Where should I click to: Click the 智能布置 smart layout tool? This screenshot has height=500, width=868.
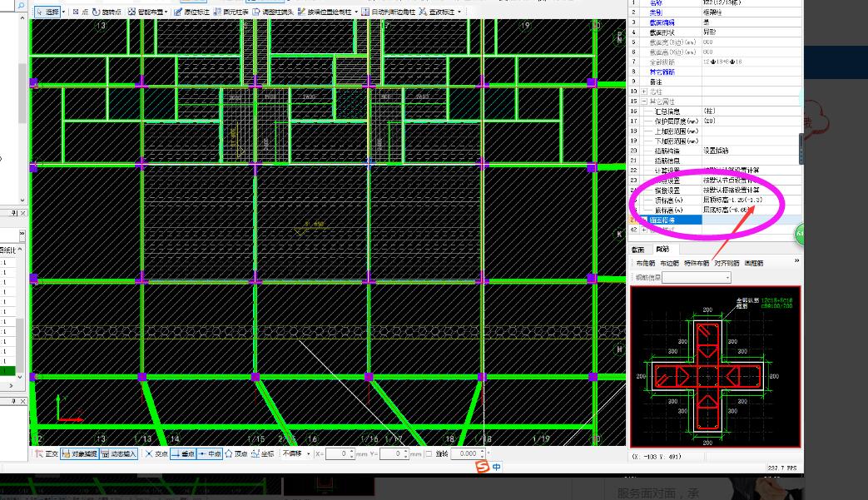tap(145, 12)
